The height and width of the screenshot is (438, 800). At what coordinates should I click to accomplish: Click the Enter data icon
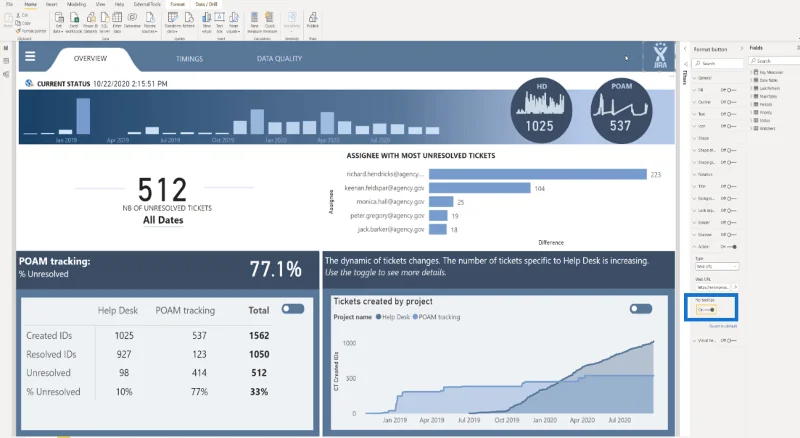pyautogui.click(x=117, y=18)
